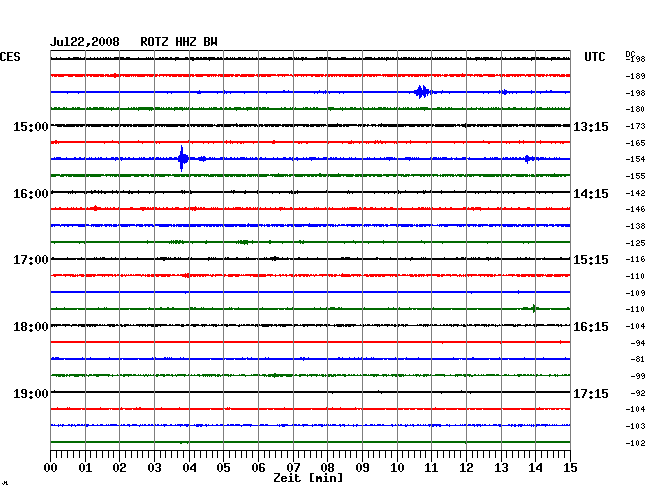Click the 13 minute axis label
This screenshot has height=494, width=650.
(501, 468)
